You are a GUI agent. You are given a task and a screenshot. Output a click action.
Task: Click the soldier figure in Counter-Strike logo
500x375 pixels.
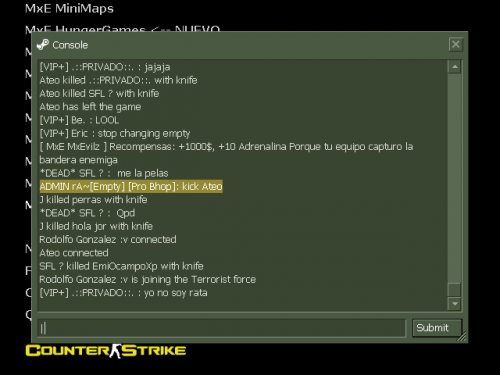click(115, 351)
